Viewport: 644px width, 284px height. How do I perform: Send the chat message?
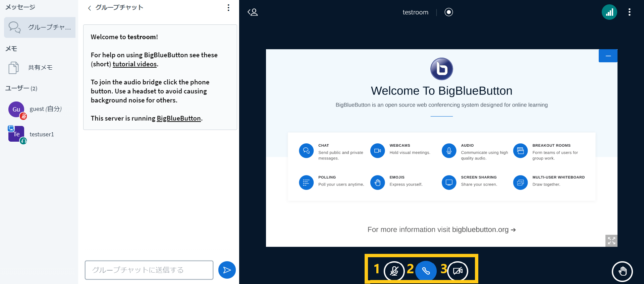[x=227, y=270]
